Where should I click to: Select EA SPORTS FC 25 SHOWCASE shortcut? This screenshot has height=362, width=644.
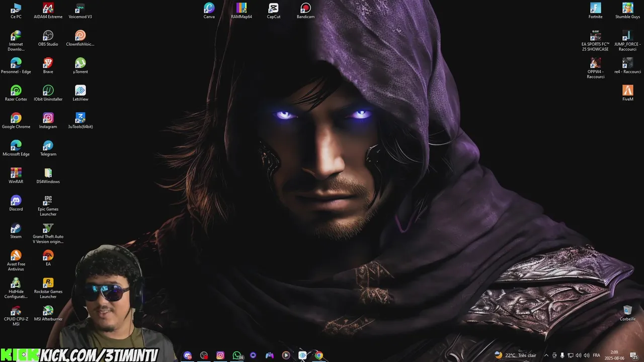point(596,41)
